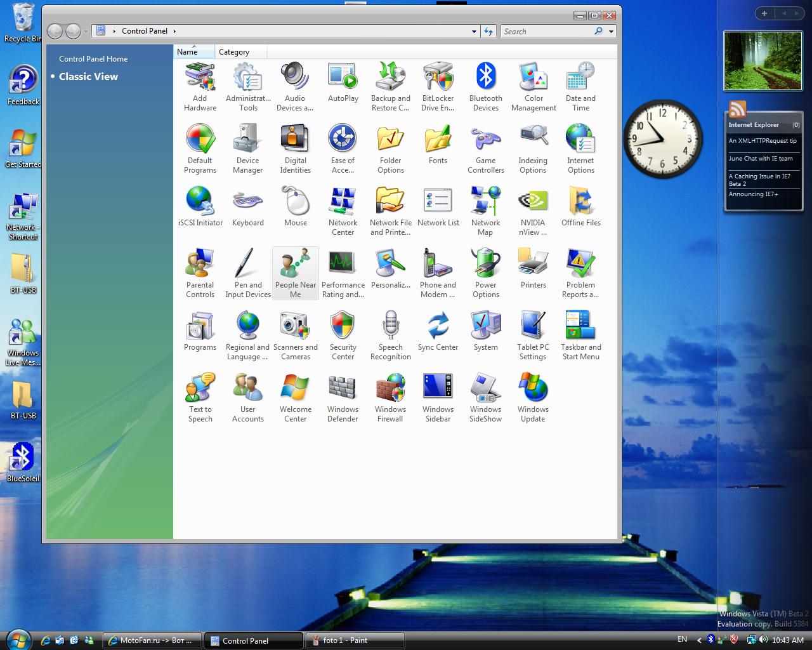
Task: Open Ease of Access Center
Action: [343, 149]
